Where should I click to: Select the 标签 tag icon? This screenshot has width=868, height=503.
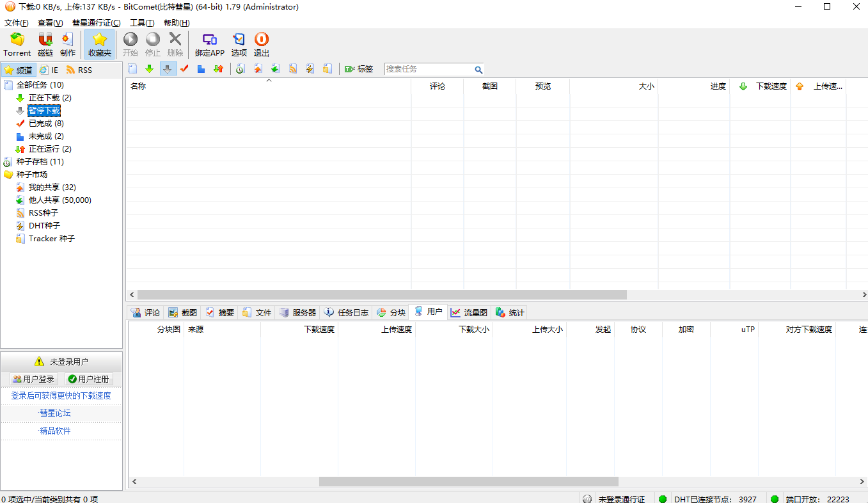tap(358, 69)
